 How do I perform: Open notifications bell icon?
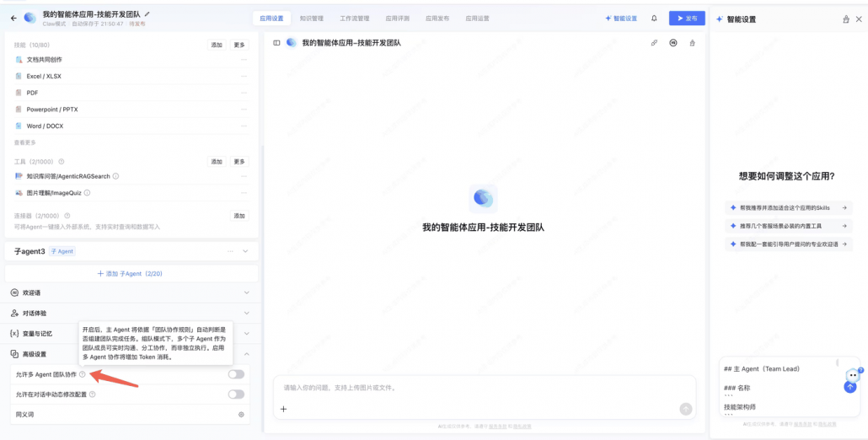(654, 19)
